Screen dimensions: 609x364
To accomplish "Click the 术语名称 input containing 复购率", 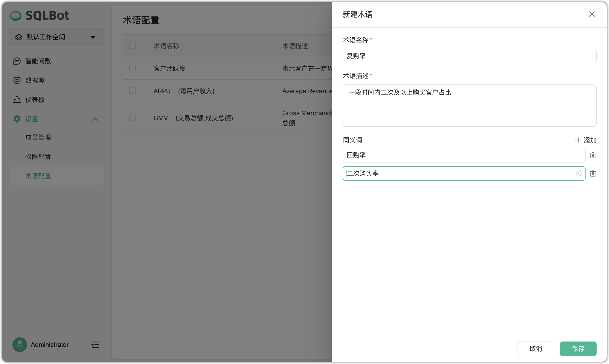I will click(x=469, y=56).
